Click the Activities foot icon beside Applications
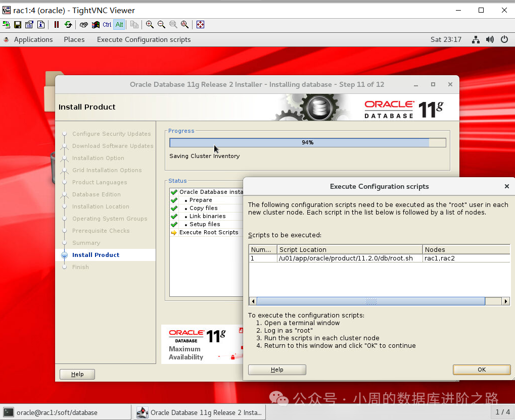 [6, 40]
